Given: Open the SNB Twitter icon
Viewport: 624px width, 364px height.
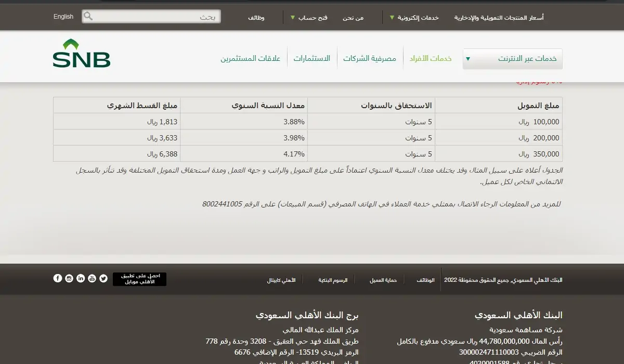Looking at the screenshot, I should point(103,278).
